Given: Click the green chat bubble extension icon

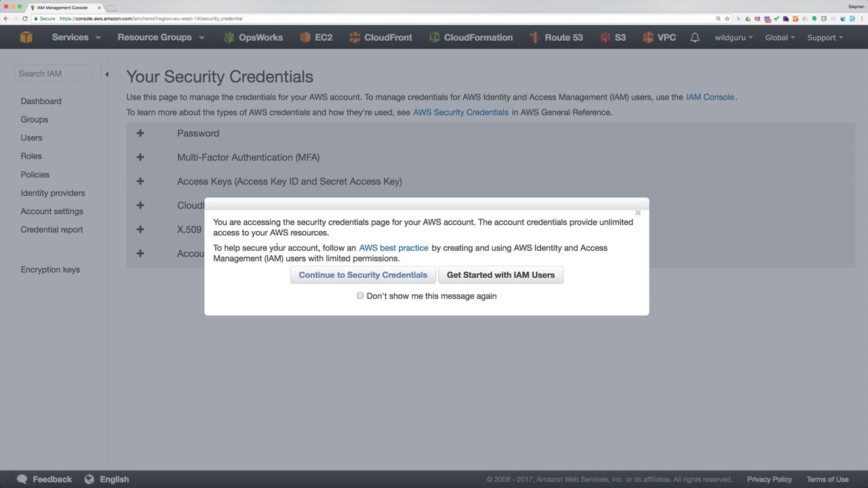Looking at the screenshot, I should [x=814, y=18].
